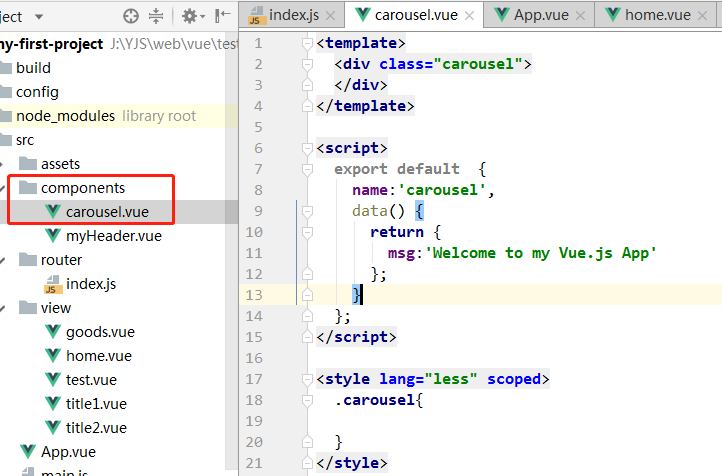Screen dimensions: 722x476
Task: Close the home.vue tab
Action: (702, 16)
